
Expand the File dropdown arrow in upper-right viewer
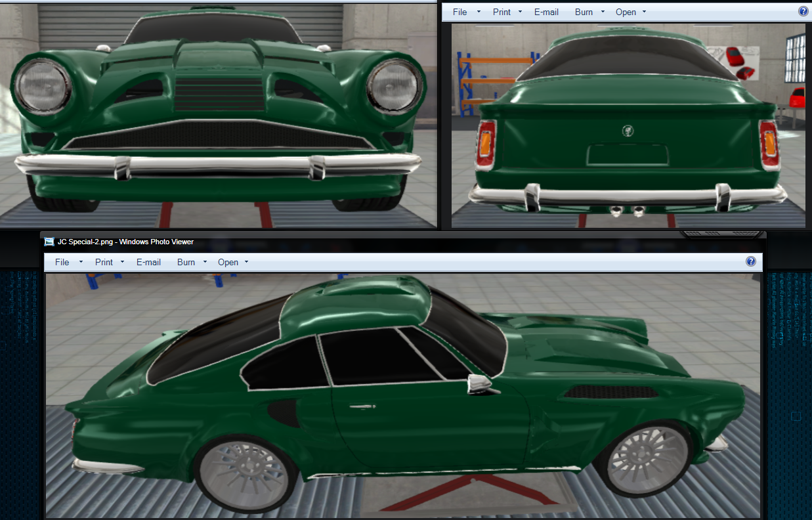coord(479,12)
